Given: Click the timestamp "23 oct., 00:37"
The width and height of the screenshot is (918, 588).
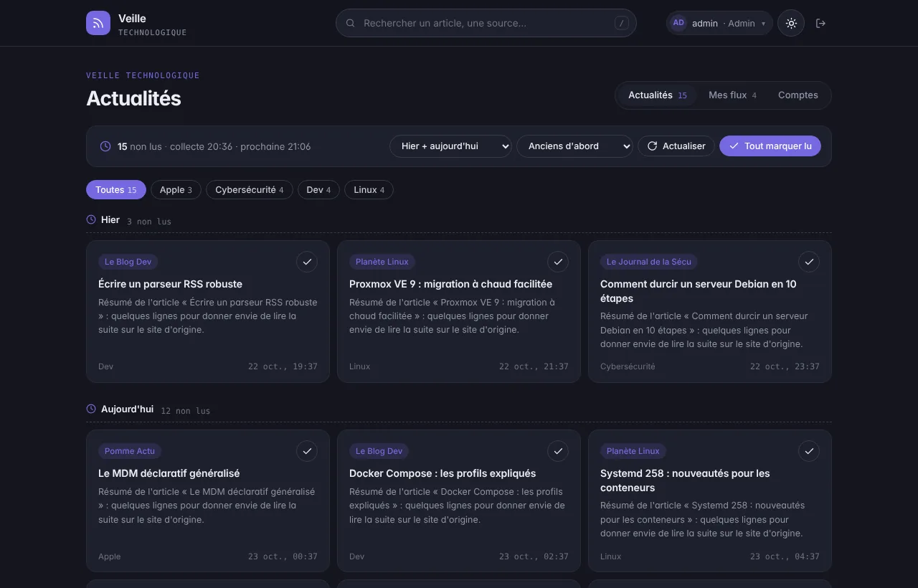Looking at the screenshot, I should 283,556.
